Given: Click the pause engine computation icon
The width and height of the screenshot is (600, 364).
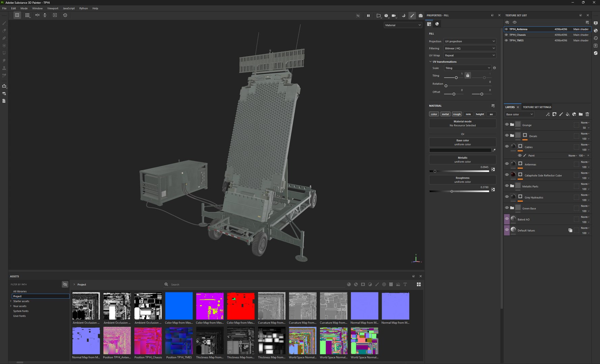Looking at the screenshot, I should pyautogui.click(x=368, y=16).
